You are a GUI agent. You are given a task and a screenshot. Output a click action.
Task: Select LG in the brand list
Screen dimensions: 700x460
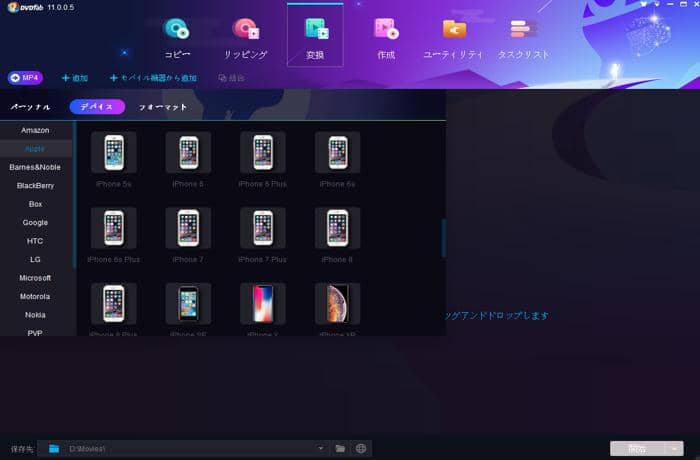coord(35,259)
